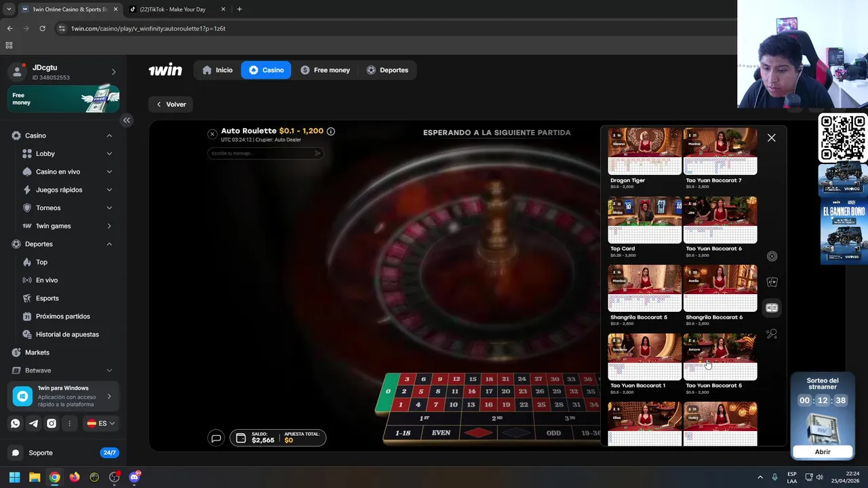Show Auto Roulette game info icon
Image resolution: width=868 pixels, height=488 pixels.
(331, 131)
